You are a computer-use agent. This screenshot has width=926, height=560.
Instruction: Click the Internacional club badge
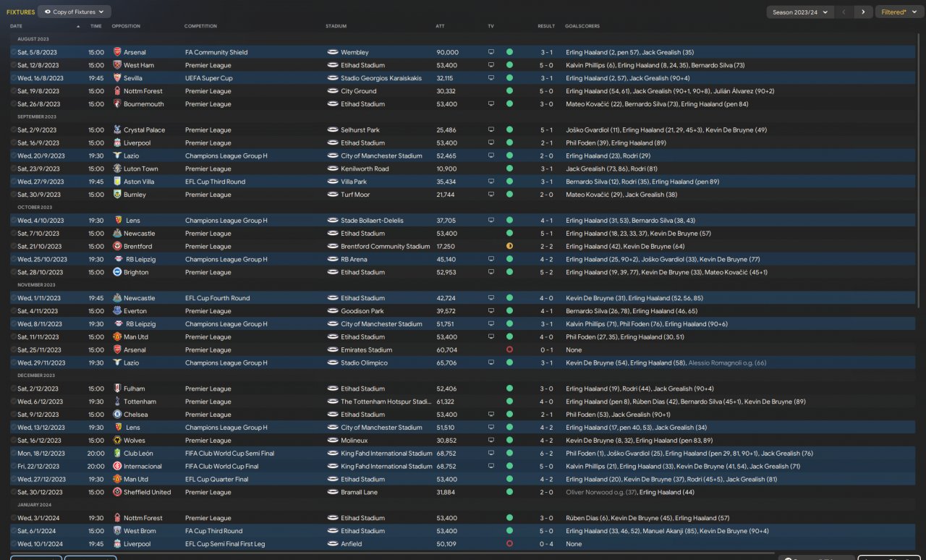click(117, 467)
